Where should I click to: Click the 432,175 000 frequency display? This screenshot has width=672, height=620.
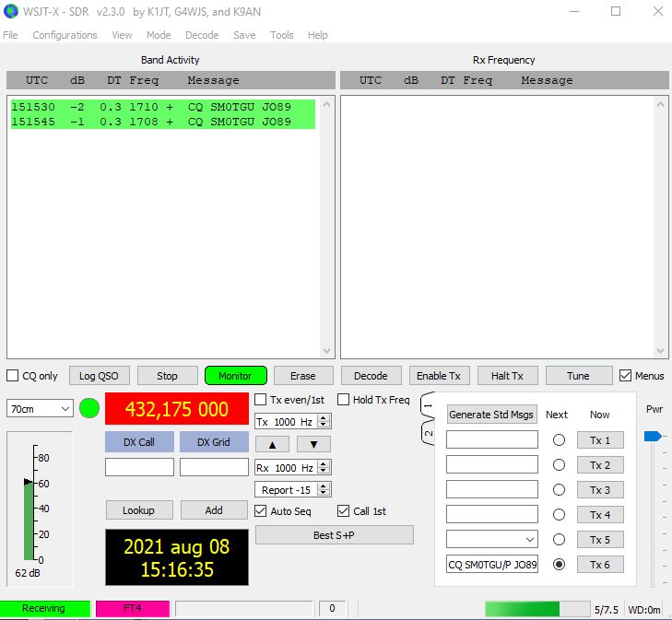coord(177,408)
